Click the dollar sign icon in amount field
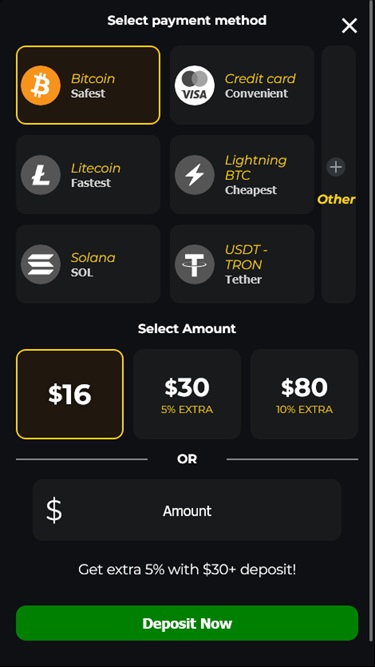This screenshot has height=667, width=375. (x=54, y=510)
